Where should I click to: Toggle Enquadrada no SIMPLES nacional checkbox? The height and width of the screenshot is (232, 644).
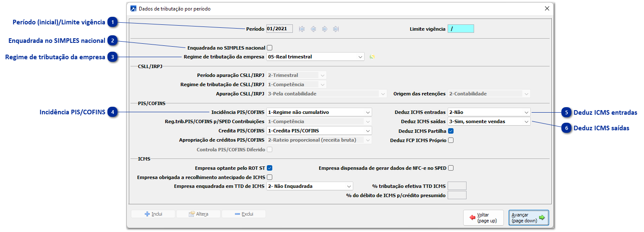tap(269, 48)
